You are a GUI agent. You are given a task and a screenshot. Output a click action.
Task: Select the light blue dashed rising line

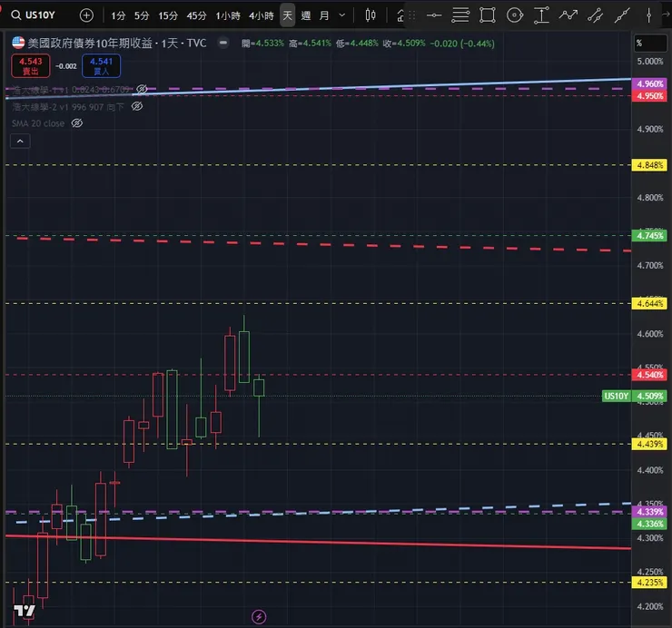[x=323, y=513]
